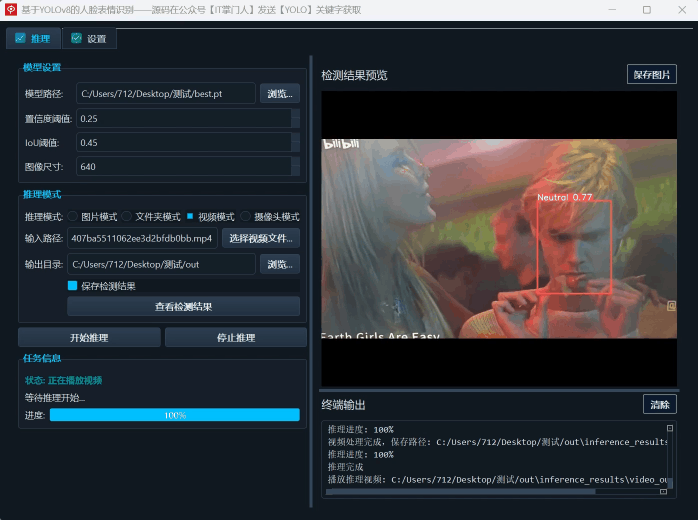Click the terminal output vertical scrollbar
Screen dimensions: 698x520
click(x=670, y=483)
